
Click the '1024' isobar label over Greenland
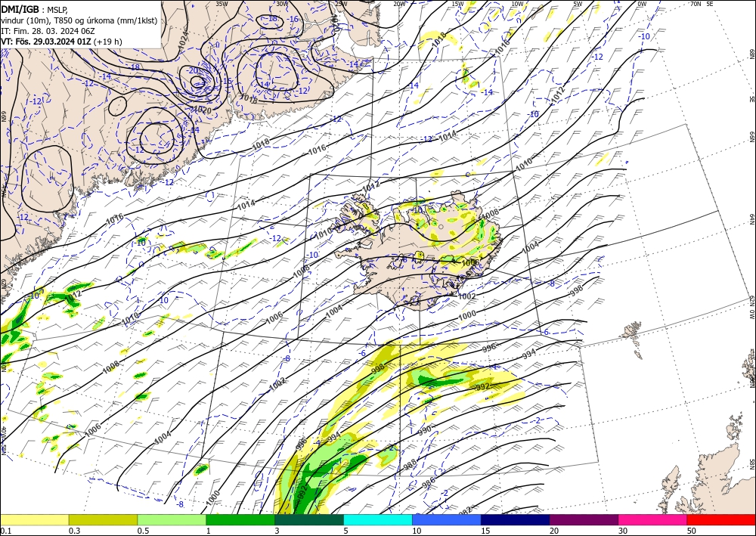(182, 41)
